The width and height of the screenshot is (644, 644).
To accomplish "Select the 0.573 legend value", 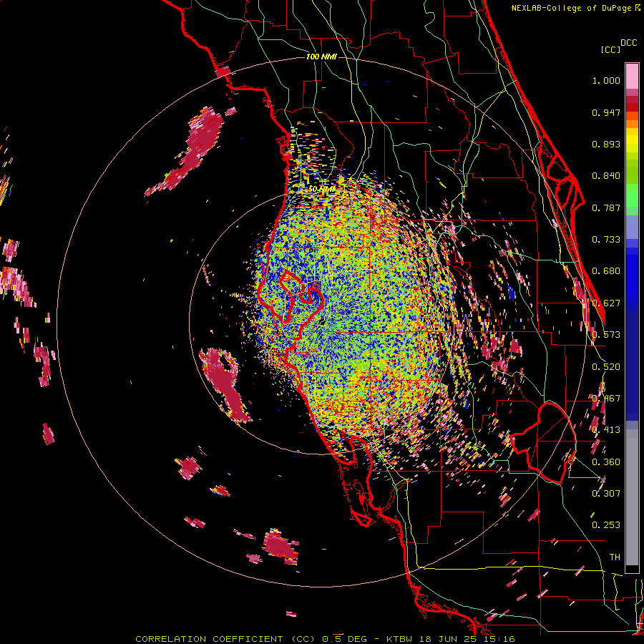I will coord(606,335).
